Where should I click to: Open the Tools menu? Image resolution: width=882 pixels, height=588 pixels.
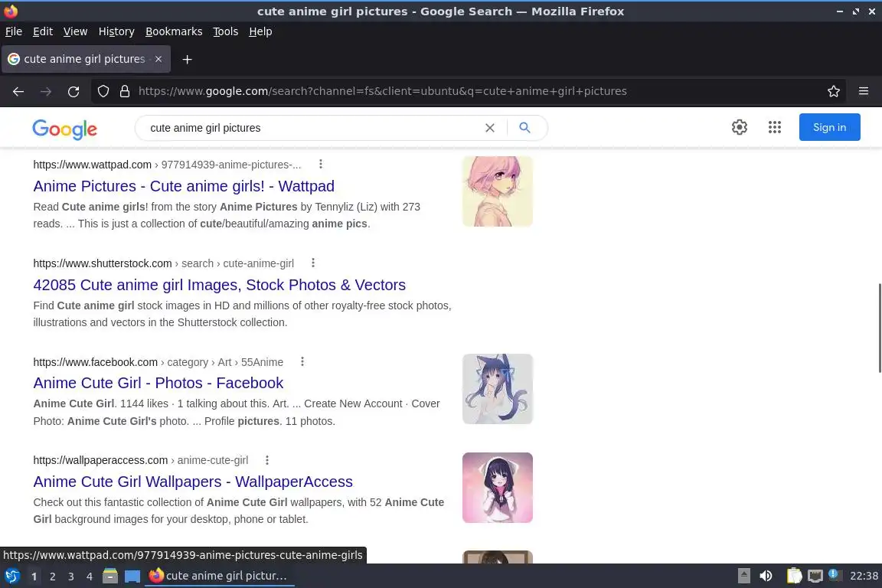coord(226,31)
